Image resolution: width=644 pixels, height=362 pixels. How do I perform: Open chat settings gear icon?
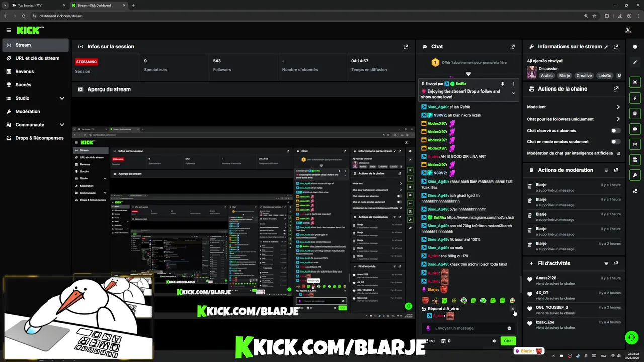pyautogui.click(x=494, y=341)
